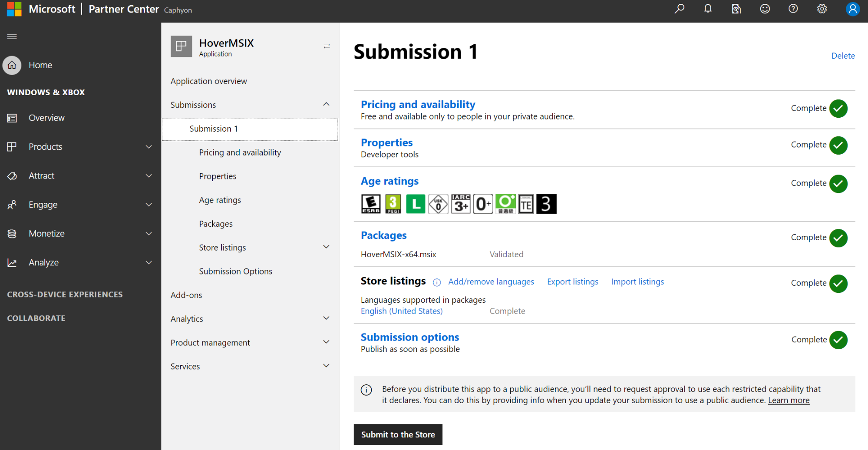The image size is (868, 450).
Task: Open Submission options section heading link
Action: pyautogui.click(x=410, y=337)
